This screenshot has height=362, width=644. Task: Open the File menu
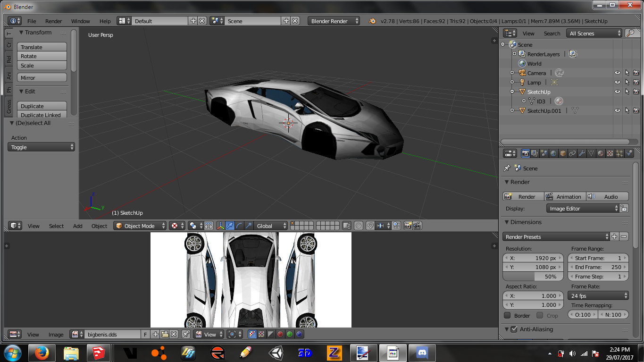click(32, 21)
